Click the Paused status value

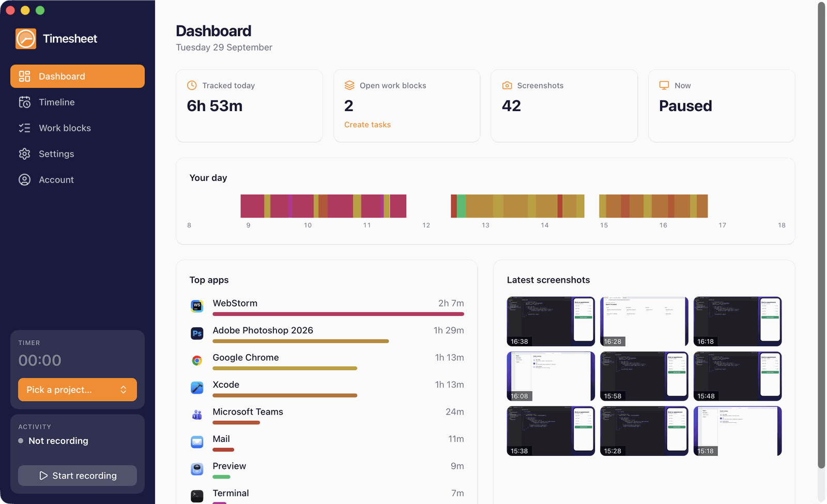(685, 106)
